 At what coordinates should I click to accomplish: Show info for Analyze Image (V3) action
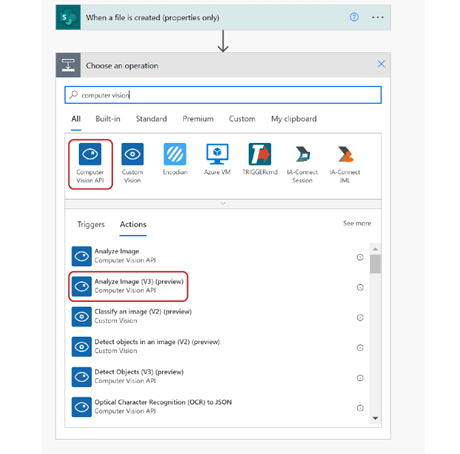pyautogui.click(x=360, y=287)
